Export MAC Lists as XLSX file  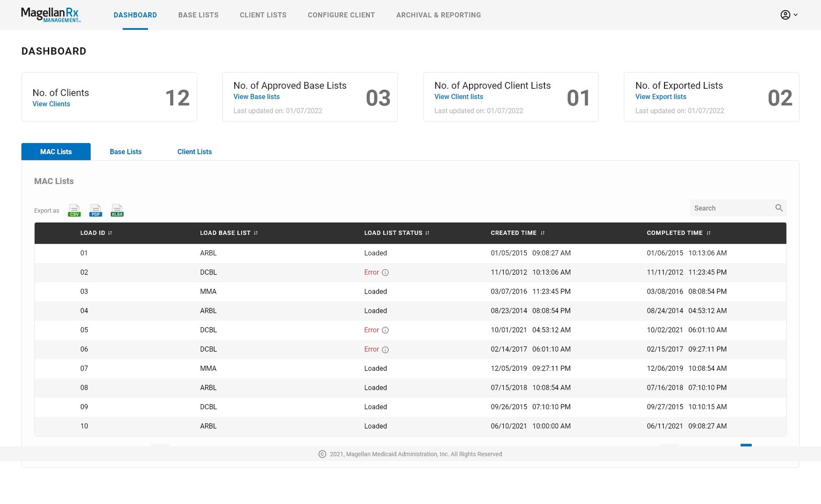117,210
